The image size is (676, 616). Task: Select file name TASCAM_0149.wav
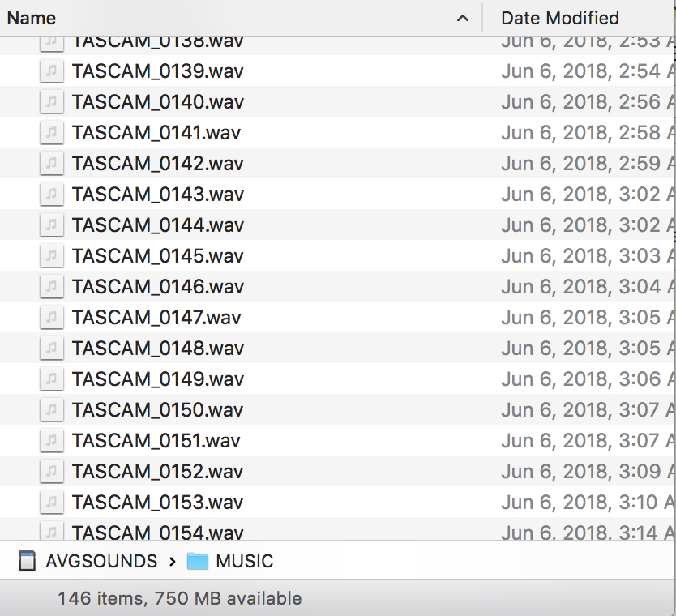click(158, 379)
